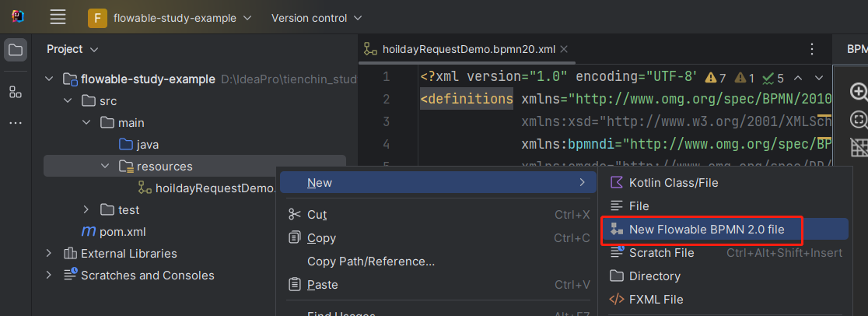The width and height of the screenshot is (868, 316).
Task: Open the main hamburger menu
Action: (x=58, y=17)
